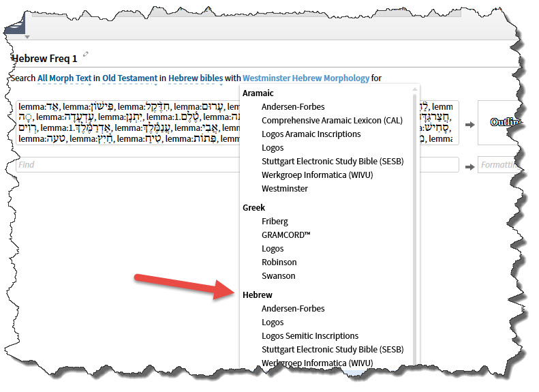
Task: Open the Hebrew bibles resource selector
Action: pyautogui.click(x=196, y=78)
